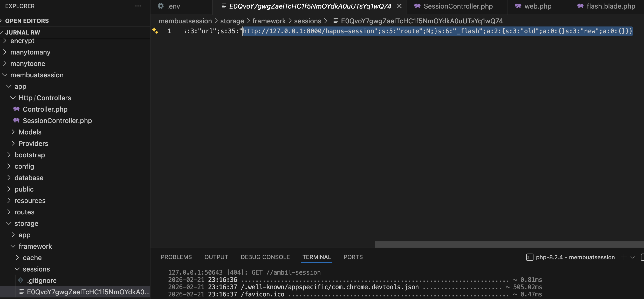This screenshot has width=644, height=299.
Task: Click the git icon beside .gitignore
Action: 21,280
